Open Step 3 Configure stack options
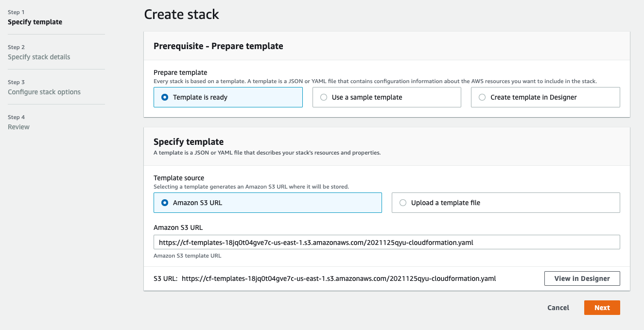This screenshot has height=330, width=644. pyautogui.click(x=44, y=92)
